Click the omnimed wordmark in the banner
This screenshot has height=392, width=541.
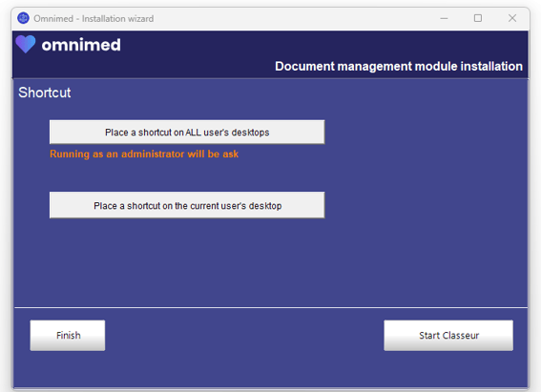tap(81, 45)
